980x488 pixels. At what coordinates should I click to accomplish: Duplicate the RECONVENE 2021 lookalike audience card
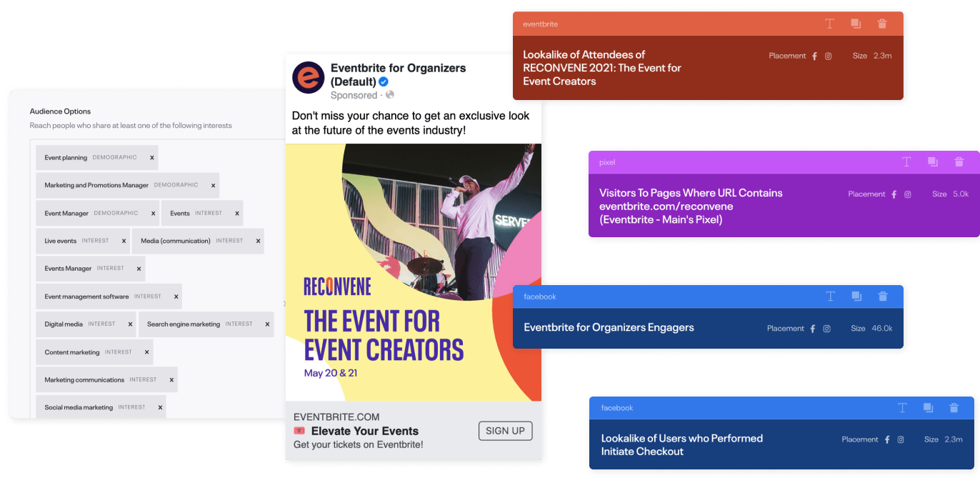[x=856, y=24]
